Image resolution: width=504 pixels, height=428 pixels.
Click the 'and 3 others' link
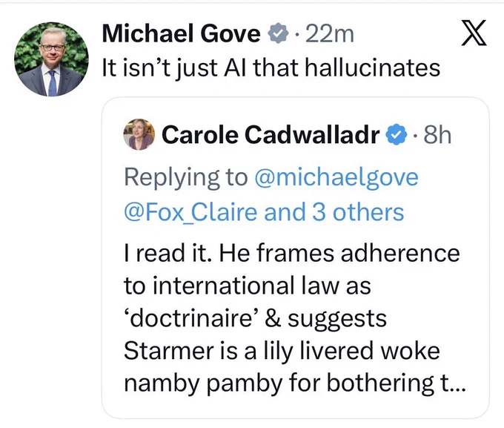(x=334, y=212)
